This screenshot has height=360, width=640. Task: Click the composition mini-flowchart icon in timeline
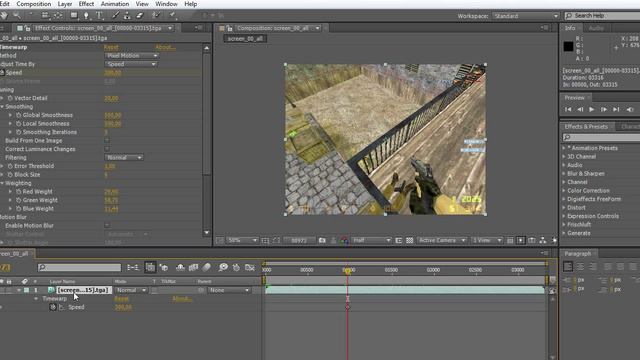click(x=133, y=267)
